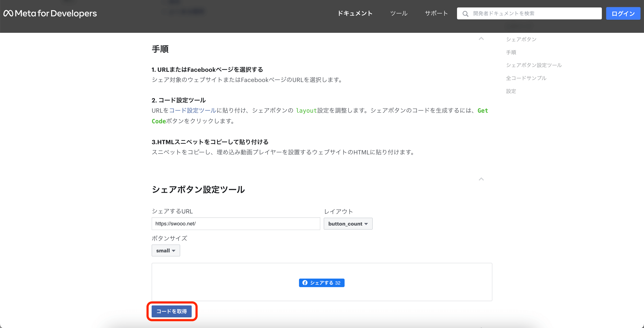
Task: Click the ログイン button
Action: 623,13
